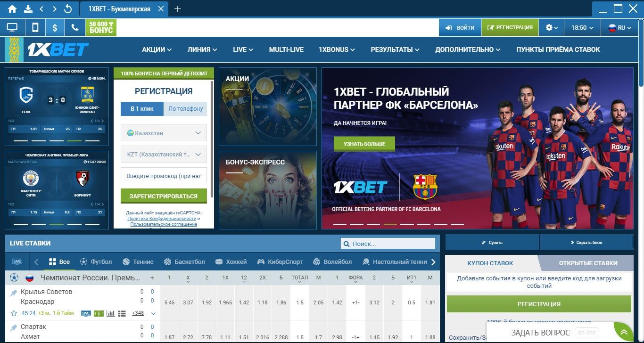Open statistics bar chart icon for Крылья Советов

point(110,313)
